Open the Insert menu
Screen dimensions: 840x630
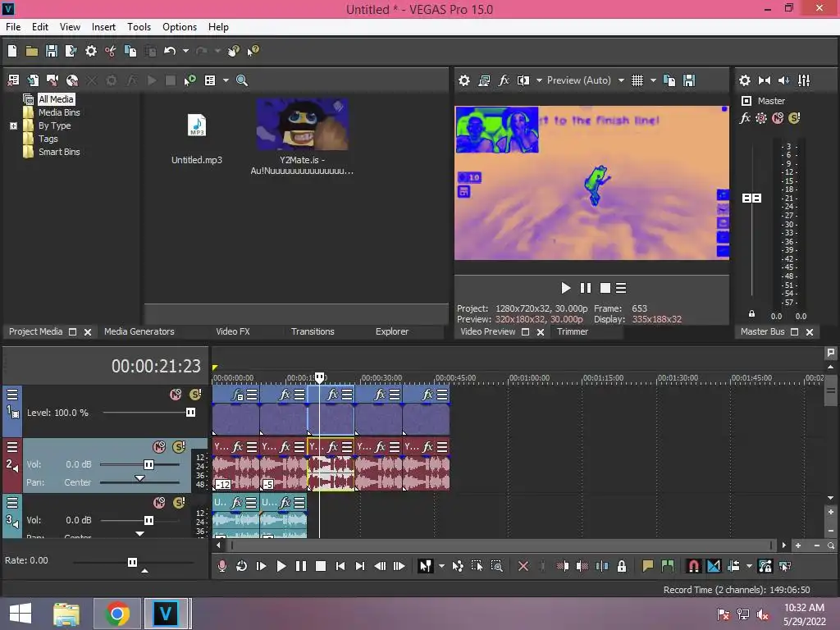click(x=103, y=27)
